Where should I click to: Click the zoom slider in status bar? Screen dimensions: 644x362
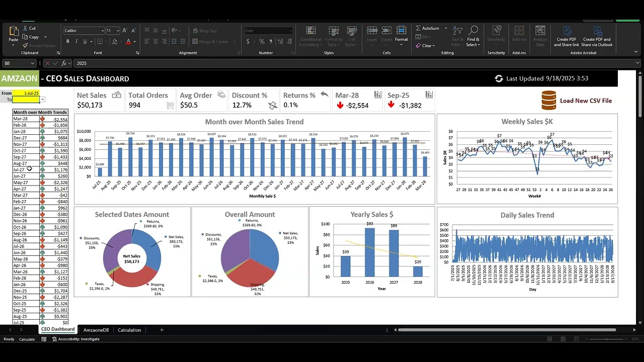click(x=606, y=339)
